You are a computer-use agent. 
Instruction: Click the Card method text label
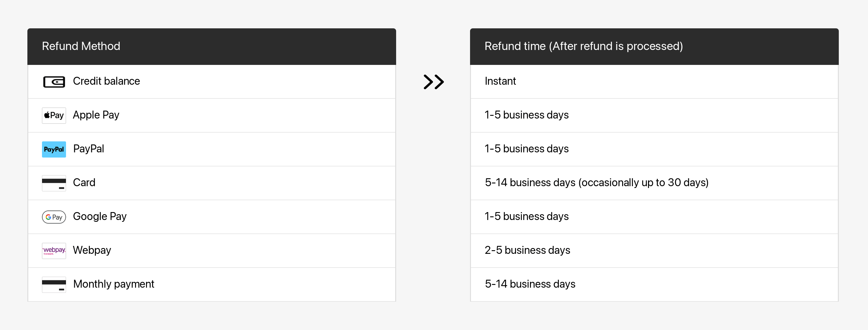point(84,183)
